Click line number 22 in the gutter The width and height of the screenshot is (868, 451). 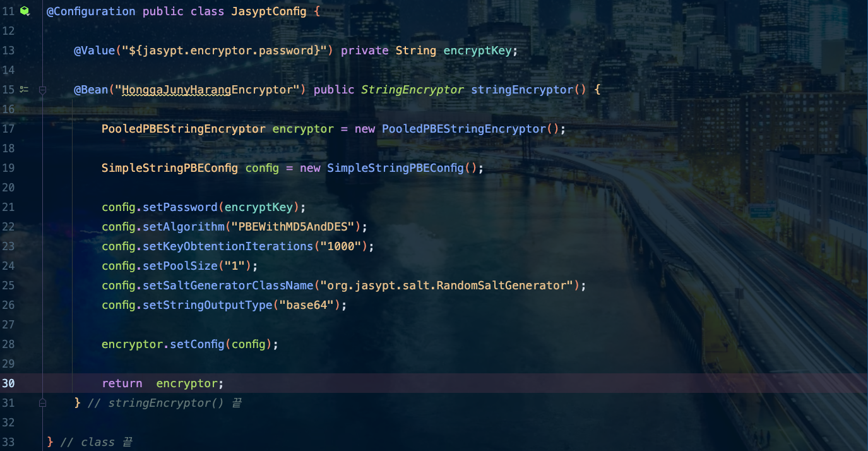point(8,227)
